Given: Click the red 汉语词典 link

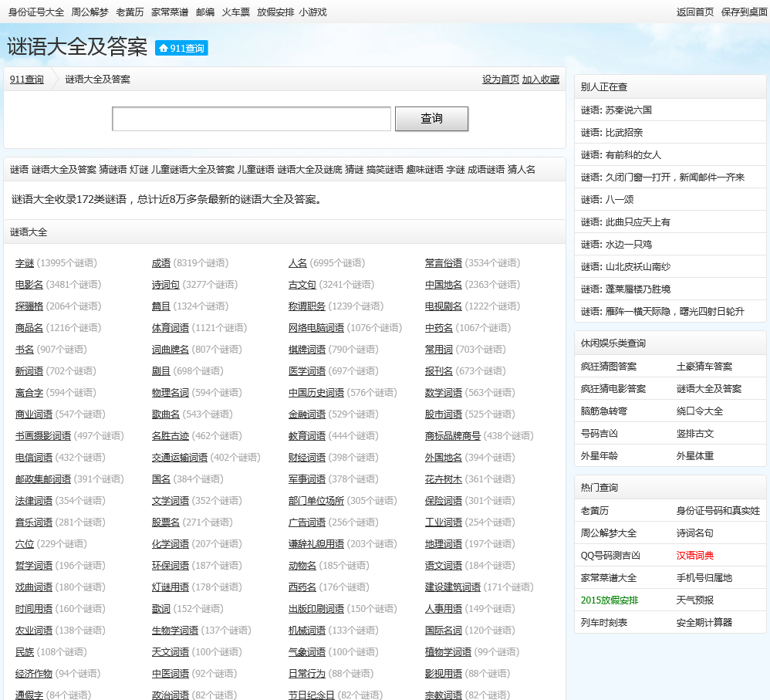Looking at the screenshot, I should coord(695,556).
